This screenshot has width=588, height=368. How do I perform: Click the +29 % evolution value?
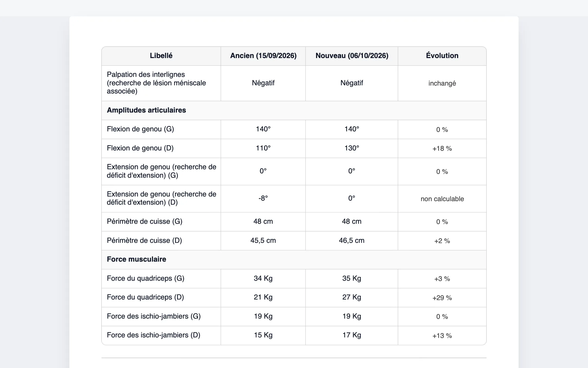442,298
